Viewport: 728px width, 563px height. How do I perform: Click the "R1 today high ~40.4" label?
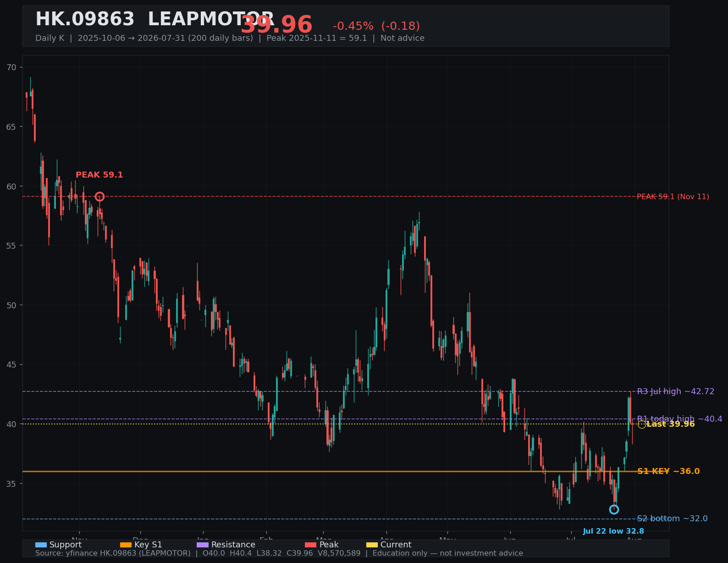(x=679, y=419)
